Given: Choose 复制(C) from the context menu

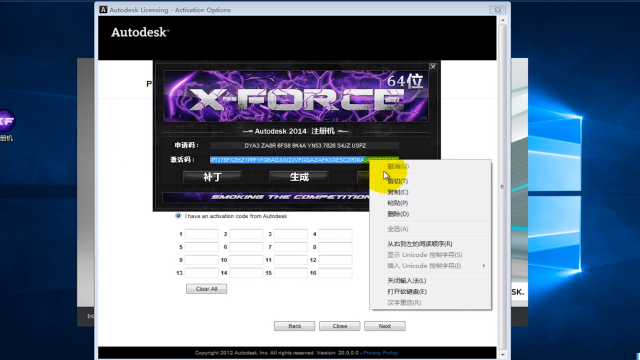Looking at the screenshot, I should pyautogui.click(x=398, y=192).
